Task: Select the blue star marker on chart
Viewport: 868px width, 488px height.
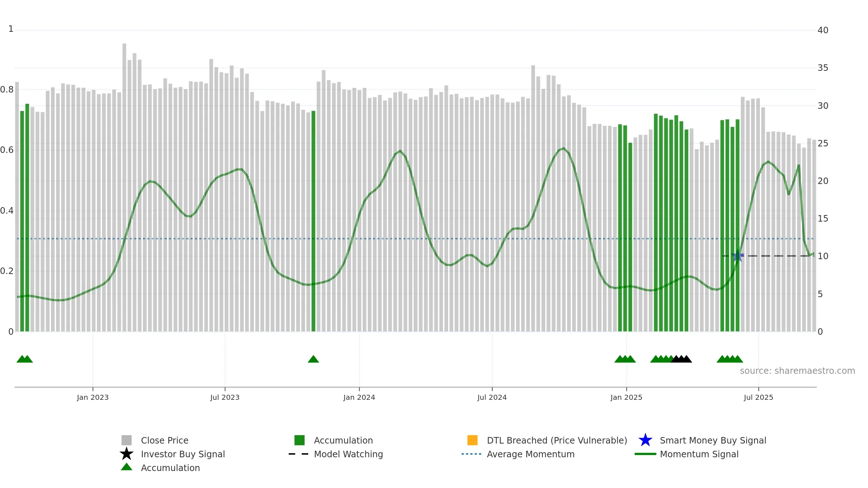Action: tap(737, 256)
